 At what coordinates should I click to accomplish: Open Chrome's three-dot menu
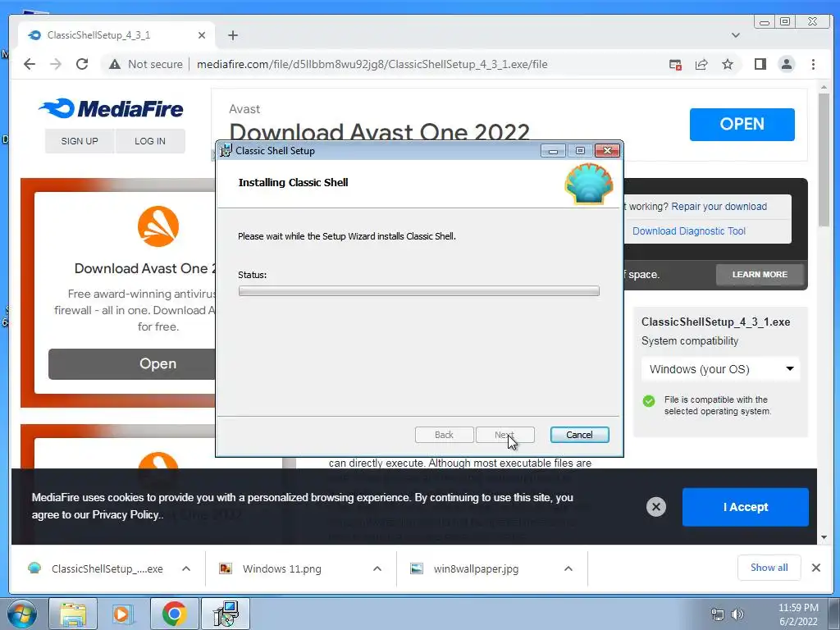(813, 64)
